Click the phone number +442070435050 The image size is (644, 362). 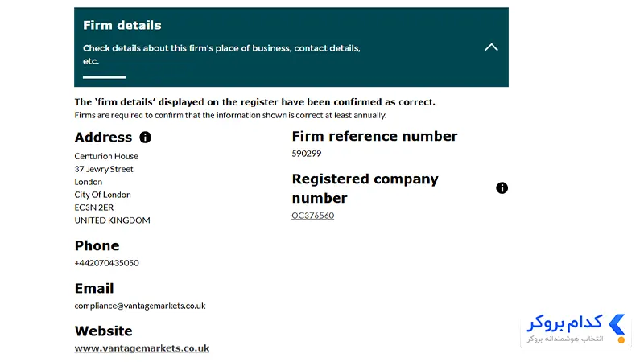click(x=106, y=263)
